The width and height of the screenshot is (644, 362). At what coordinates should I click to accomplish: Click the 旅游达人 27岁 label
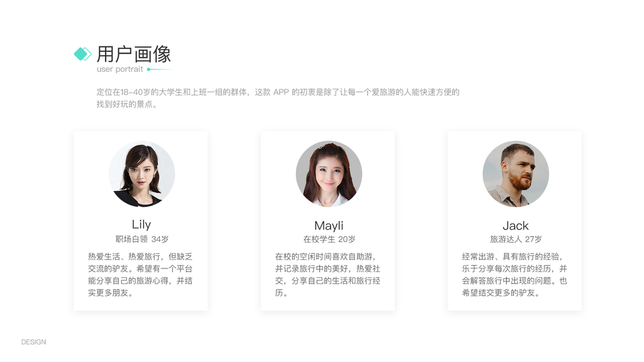516,239
